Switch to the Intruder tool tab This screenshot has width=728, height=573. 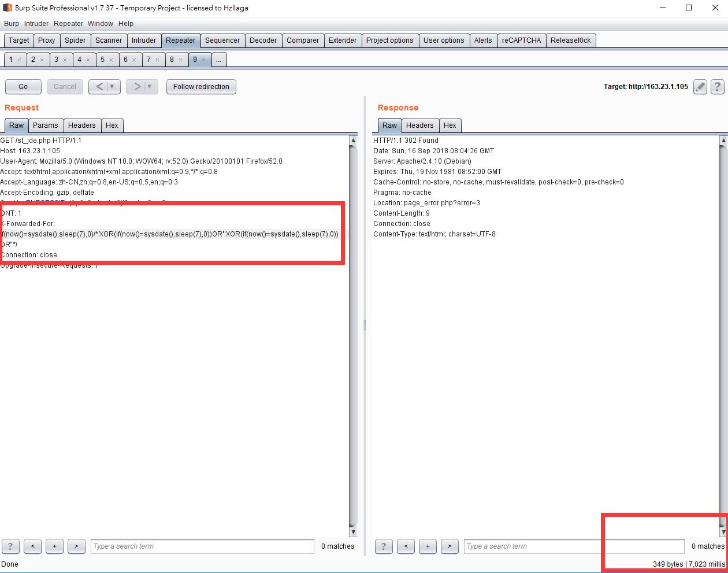click(x=144, y=40)
